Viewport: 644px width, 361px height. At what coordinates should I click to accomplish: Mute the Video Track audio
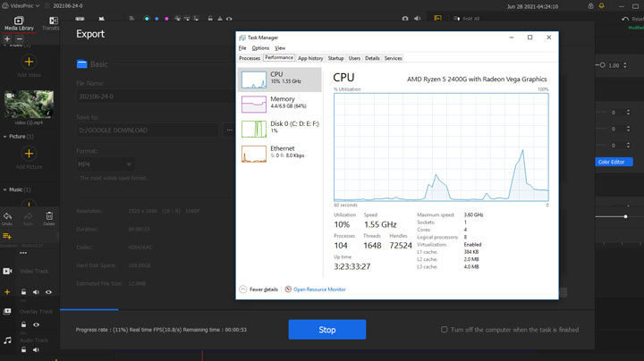(x=36, y=292)
